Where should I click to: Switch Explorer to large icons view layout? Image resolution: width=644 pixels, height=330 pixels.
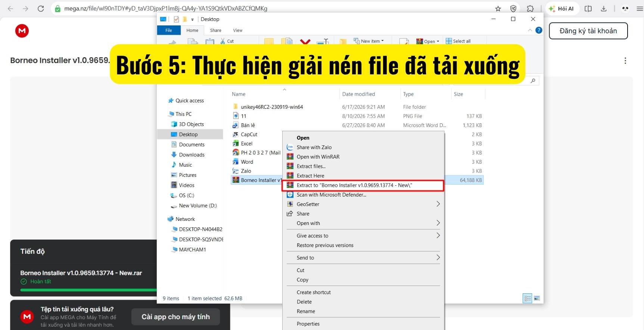click(x=537, y=298)
